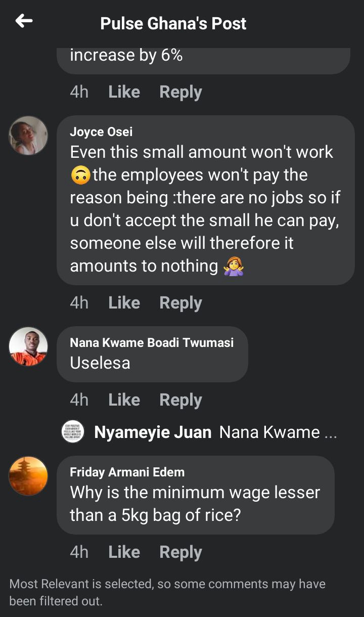Open Nana Kwame Boadi Twumasi name link
Viewport: 364px width, 617px height.
[x=152, y=342]
